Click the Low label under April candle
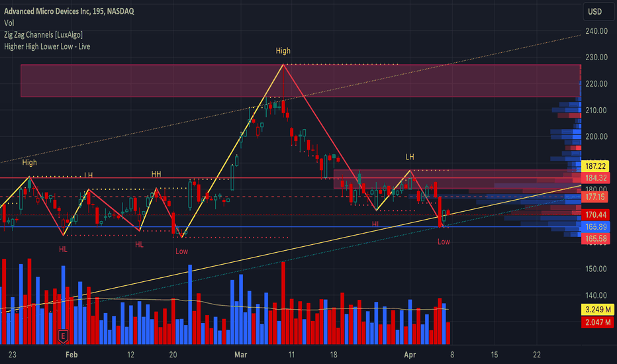617x364 pixels. pos(444,242)
